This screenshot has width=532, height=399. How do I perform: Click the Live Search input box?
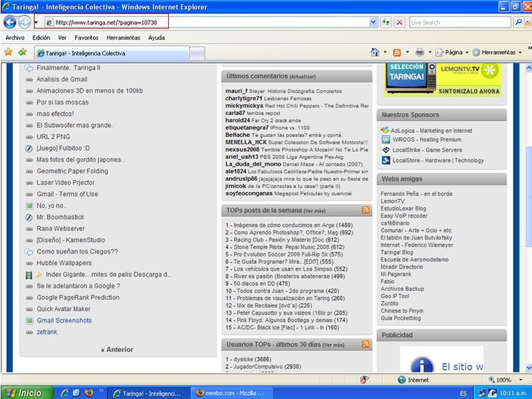point(460,23)
